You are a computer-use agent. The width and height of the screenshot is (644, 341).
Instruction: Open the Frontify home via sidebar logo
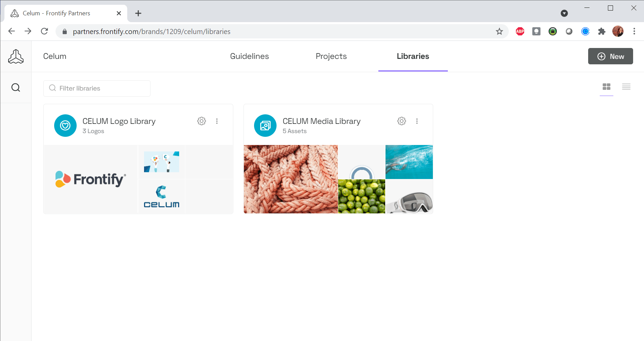(x=16, y=56)
